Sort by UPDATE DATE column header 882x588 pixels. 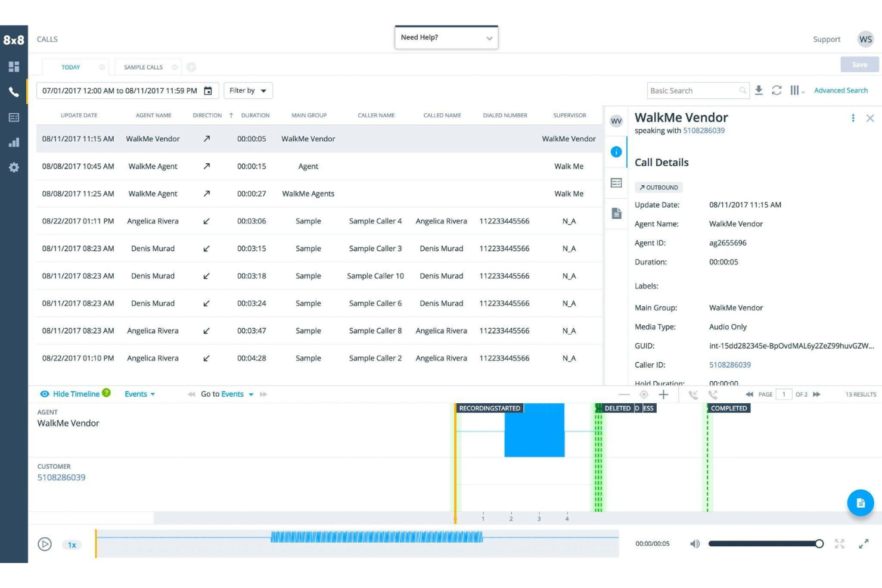(79, 115)
